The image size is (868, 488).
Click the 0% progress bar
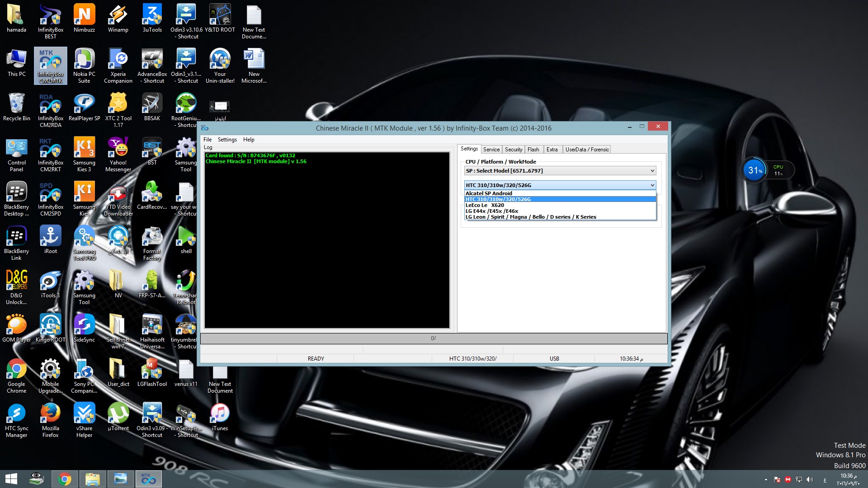coord(434,338)
